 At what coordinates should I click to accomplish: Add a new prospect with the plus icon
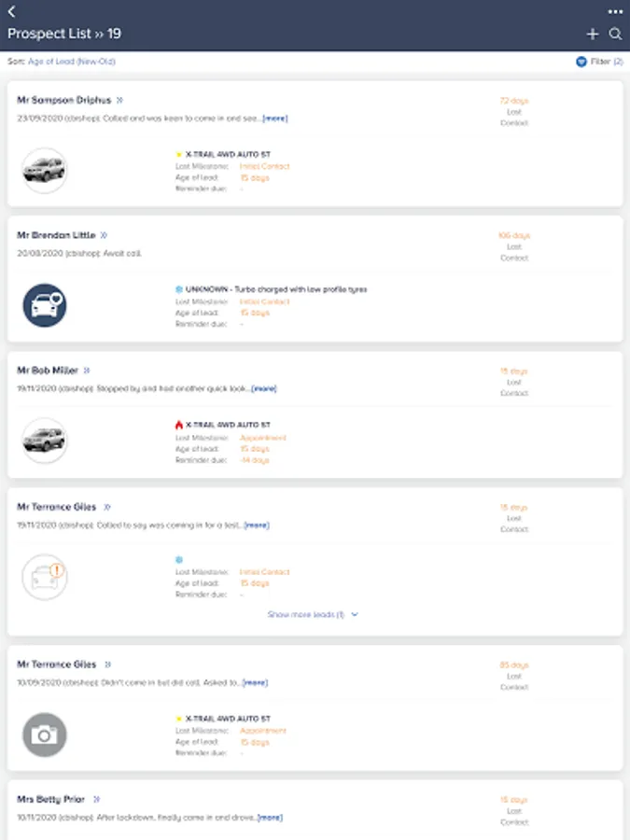(591, 33)
